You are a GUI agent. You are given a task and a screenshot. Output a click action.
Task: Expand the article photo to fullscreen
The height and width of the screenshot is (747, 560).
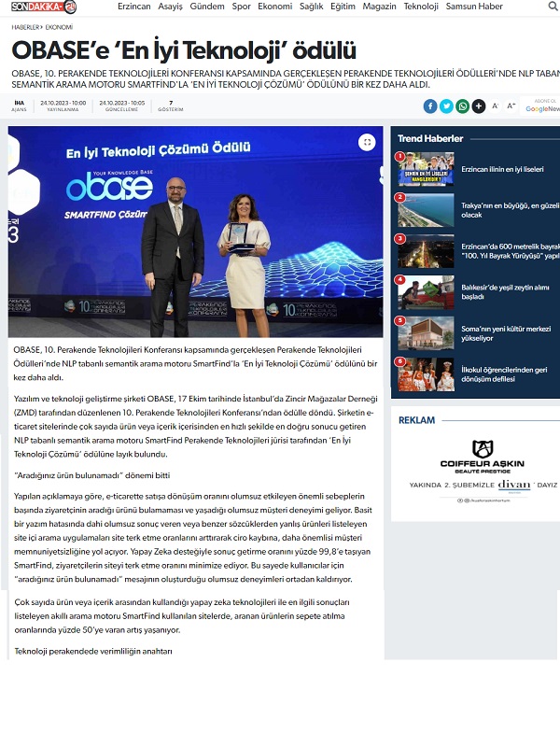click(x=367, y=142)
